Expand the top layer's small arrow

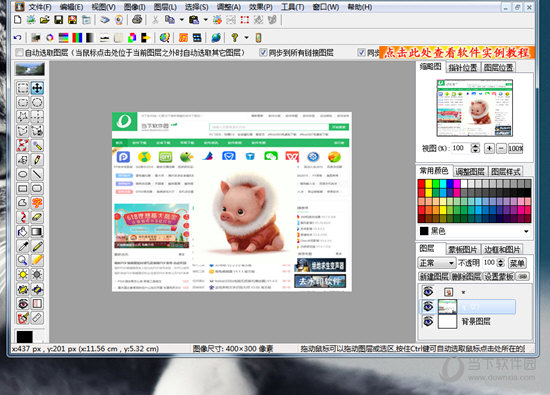click(x=463, y=292)
